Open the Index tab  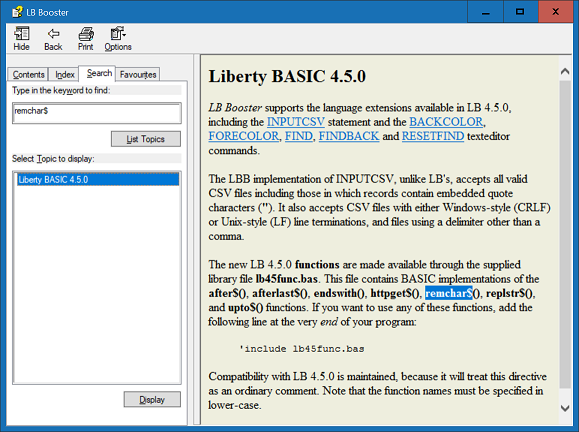point(65,75)
